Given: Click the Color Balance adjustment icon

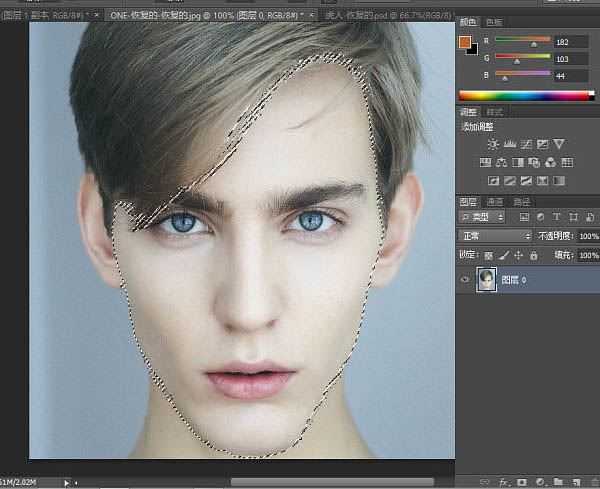Looking at the screenshot, I should click(501, 162).
